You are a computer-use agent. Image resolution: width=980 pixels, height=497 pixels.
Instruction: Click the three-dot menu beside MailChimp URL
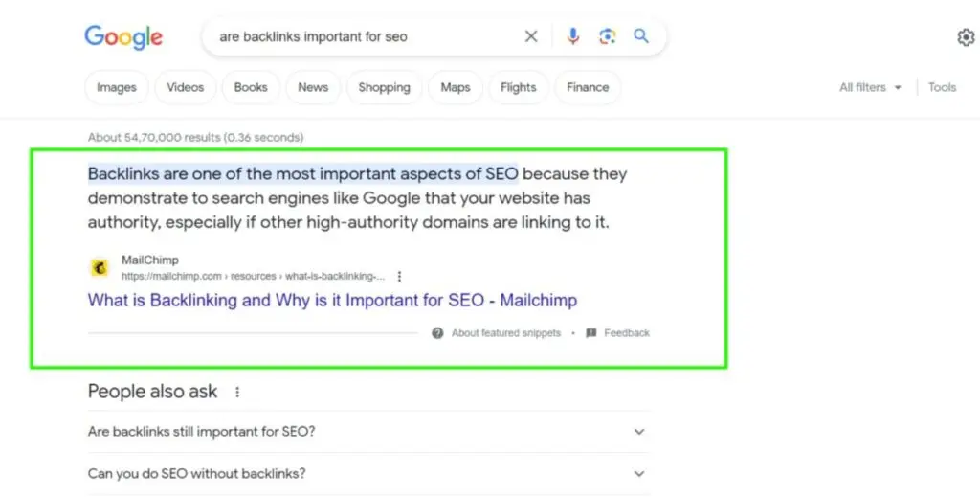[399, 276]
